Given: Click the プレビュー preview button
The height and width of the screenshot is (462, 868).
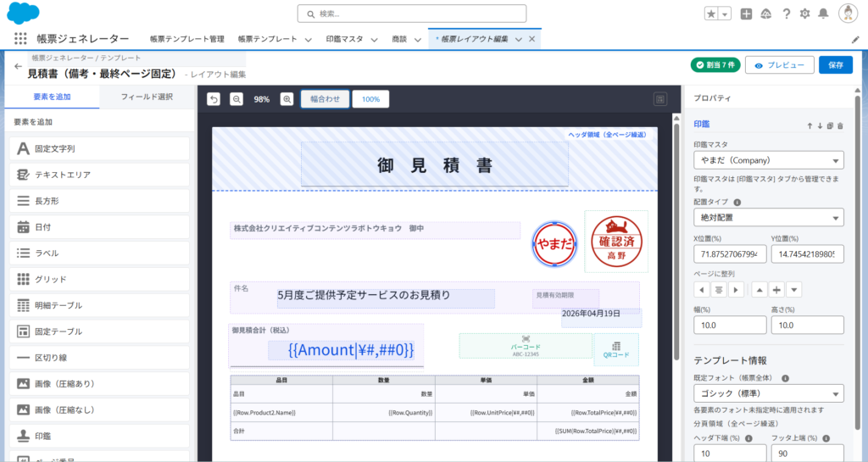Looking at the screenshot, I should (x=780, y=64).
